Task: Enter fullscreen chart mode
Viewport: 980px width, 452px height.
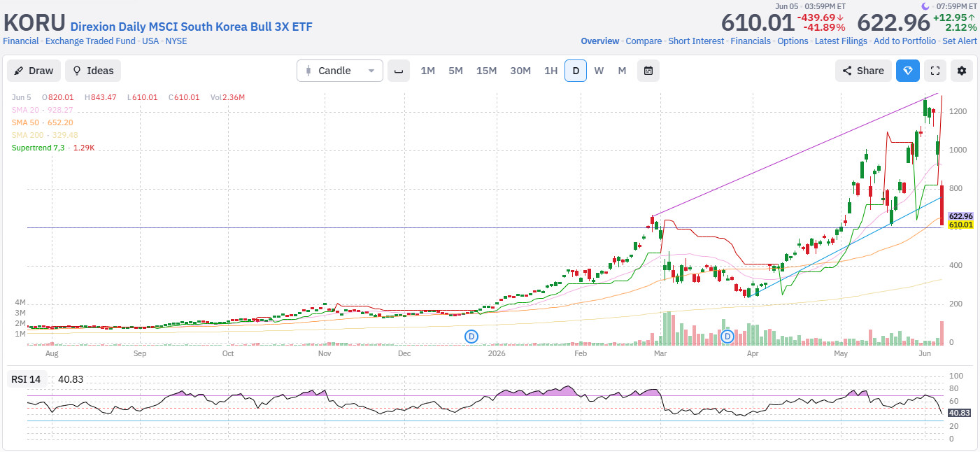Action: (935, 71)
